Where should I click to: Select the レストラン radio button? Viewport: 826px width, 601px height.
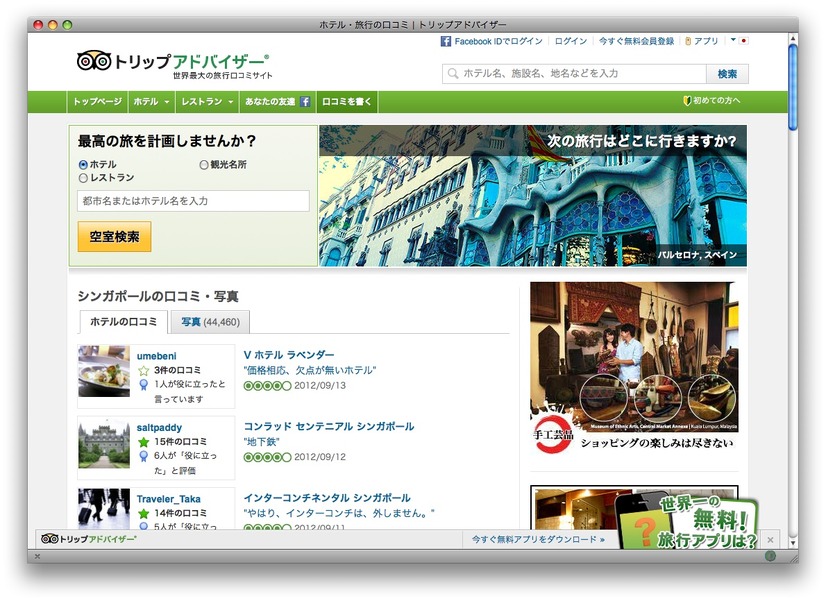tap(83, 178)
